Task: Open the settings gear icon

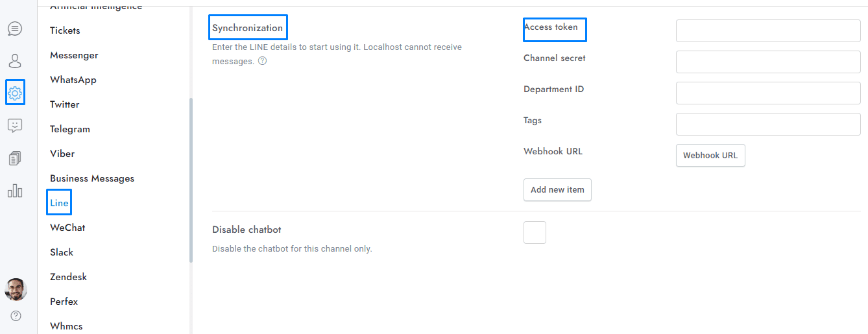Action: [15, 93]
